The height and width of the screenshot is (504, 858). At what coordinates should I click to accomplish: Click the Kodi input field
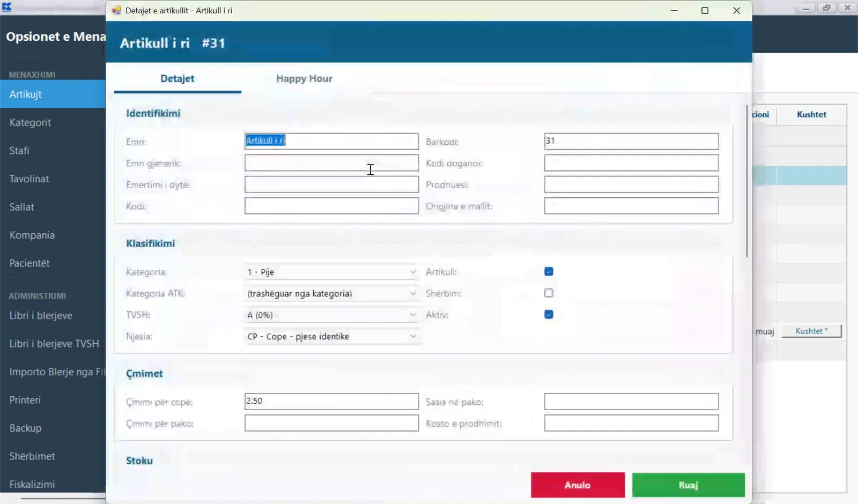[331, 205]
